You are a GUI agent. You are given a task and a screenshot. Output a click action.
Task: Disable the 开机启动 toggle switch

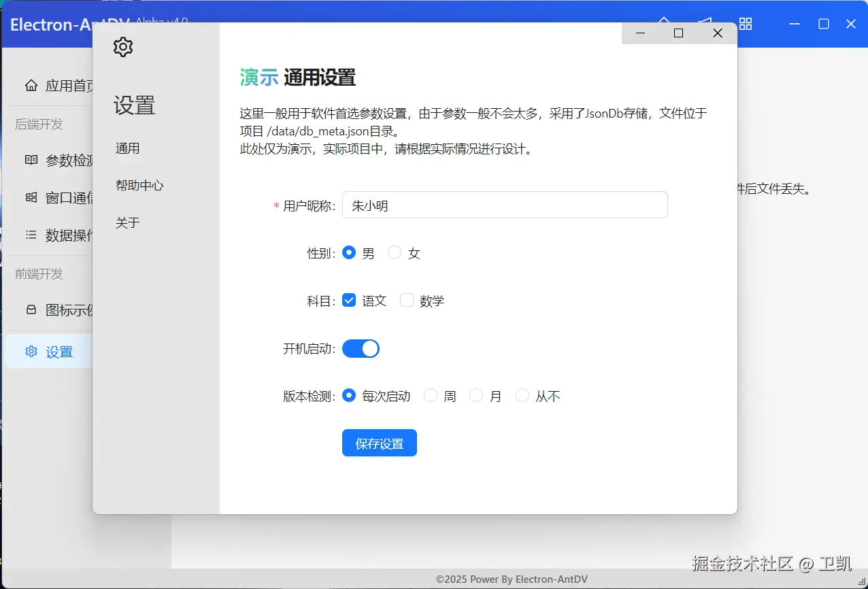click(361, 348)
